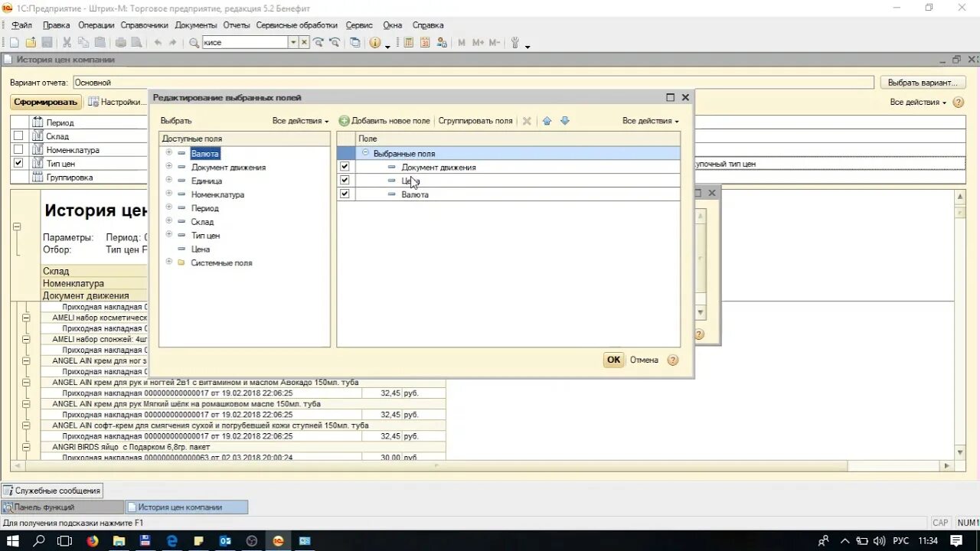Click the Find previous icon
Screen dimensions: 980x551
click(x=335, y=43)
